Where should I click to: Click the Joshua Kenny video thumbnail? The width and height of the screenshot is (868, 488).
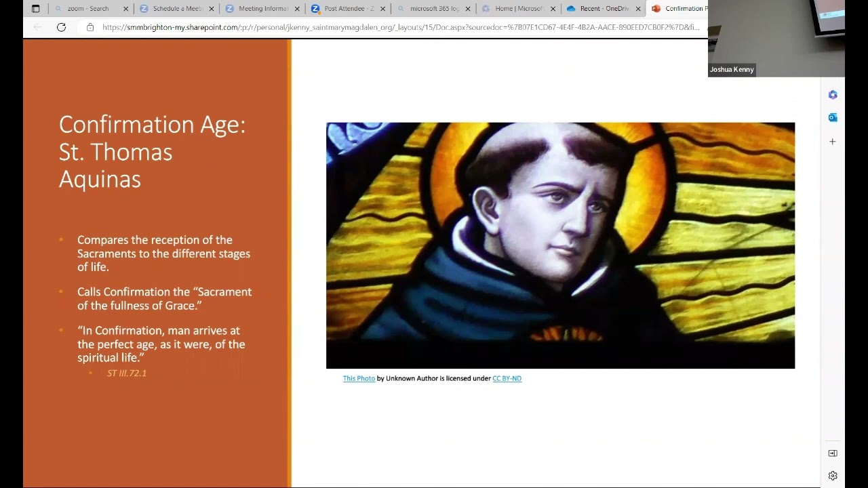click(776, 39)
